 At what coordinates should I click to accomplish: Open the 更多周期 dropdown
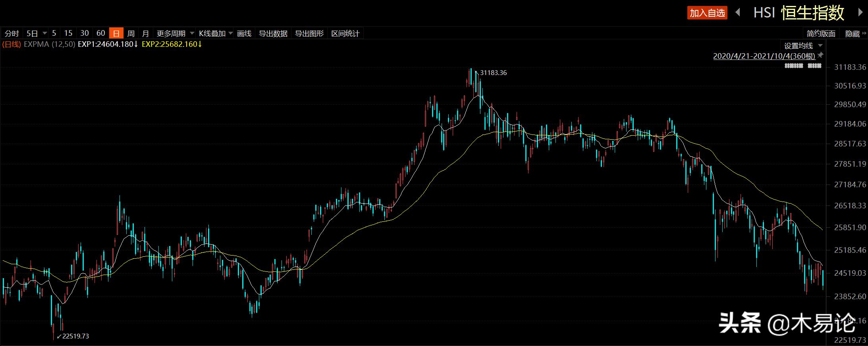pyautogui.click(x=175, y=33)
